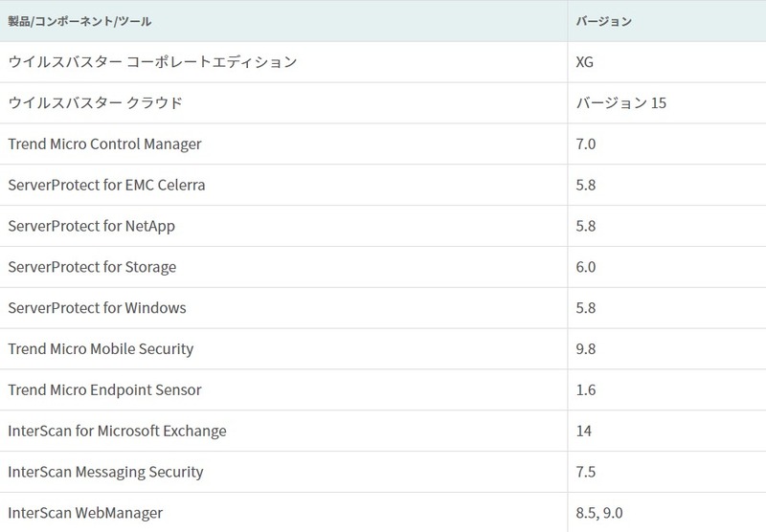
Task: Click version 6.0 for ServerProtect Storage
Action: (x=586, y=268)
